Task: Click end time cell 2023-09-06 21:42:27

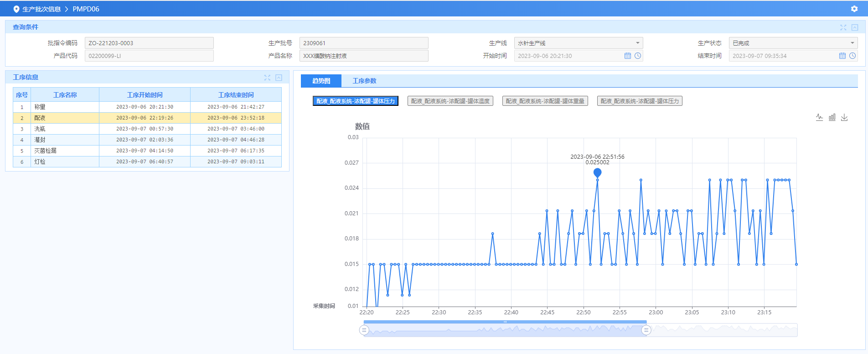Action: tap(236, 107)
